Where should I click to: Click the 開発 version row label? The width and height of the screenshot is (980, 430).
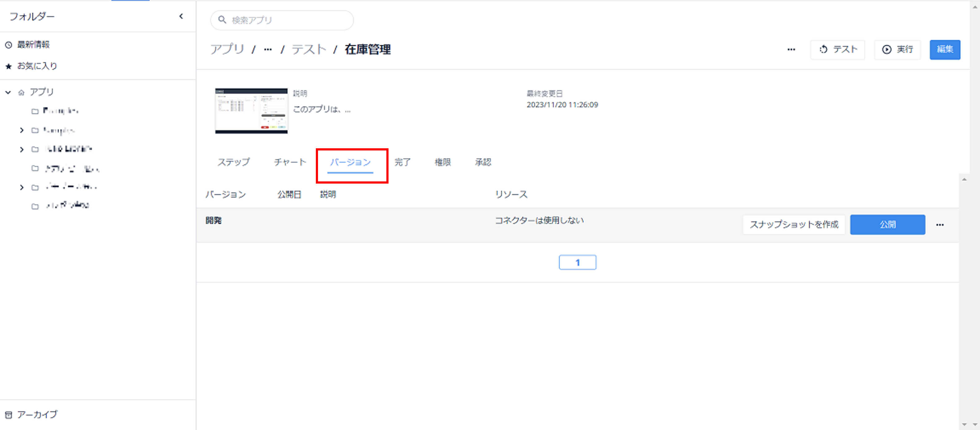[213, 220]
